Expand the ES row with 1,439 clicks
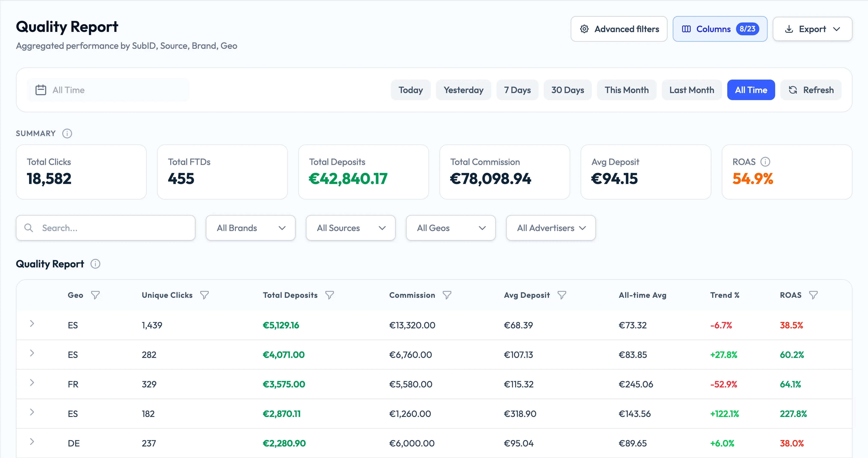The image size is (868, 458). (x=32, y=323)
